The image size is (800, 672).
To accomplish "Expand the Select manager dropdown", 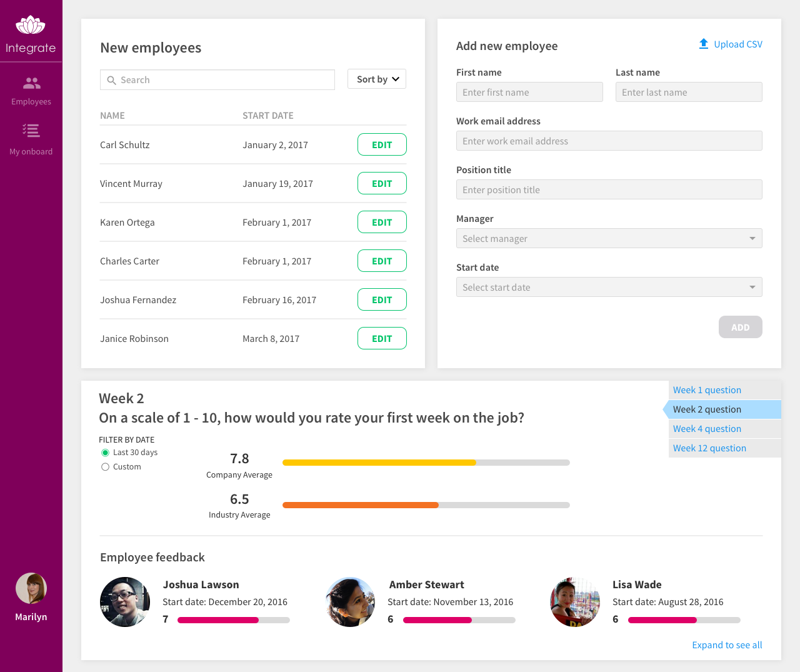I will point(609,238).
